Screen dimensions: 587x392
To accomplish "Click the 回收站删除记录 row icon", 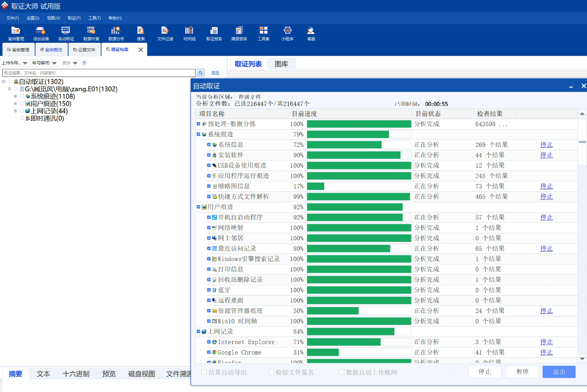I will [214, 280].
